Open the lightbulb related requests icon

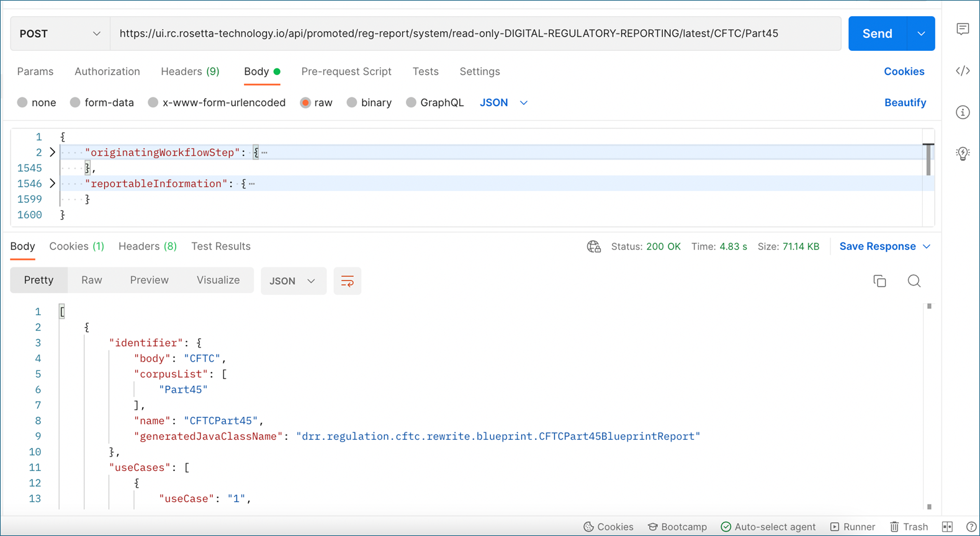pos(963,153)
